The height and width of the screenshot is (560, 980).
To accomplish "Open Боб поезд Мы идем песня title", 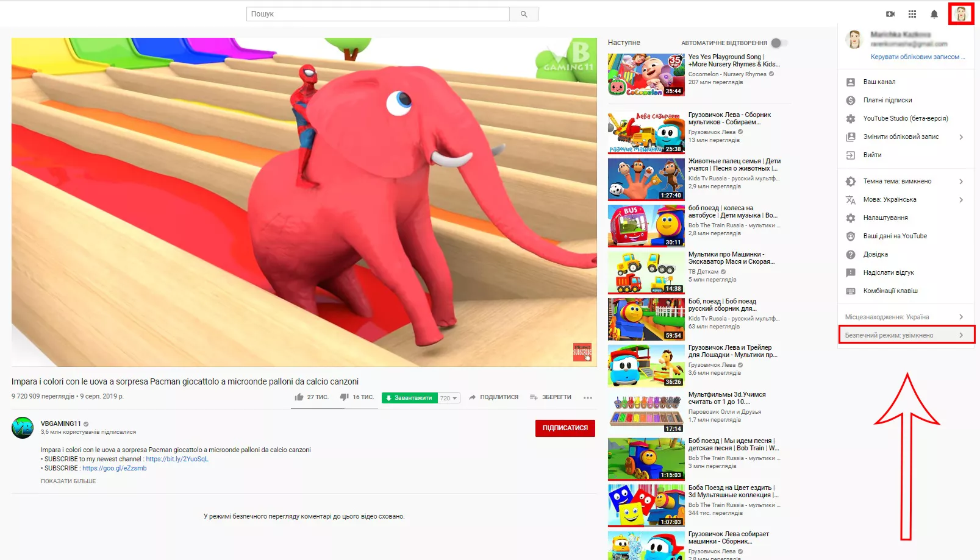I will click(734, 444).
